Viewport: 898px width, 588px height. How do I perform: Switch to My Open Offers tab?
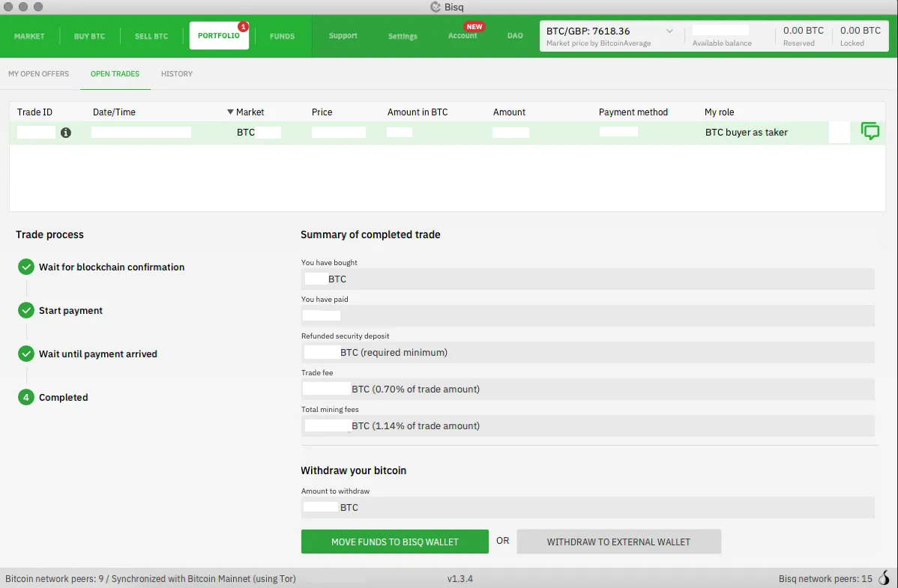click(x=38, y=74)
